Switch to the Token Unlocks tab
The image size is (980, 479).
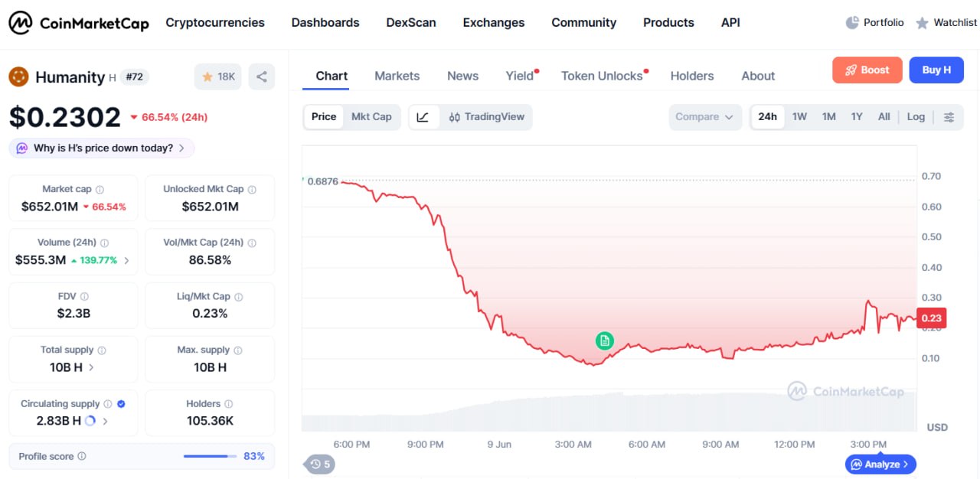coord(603,76)
